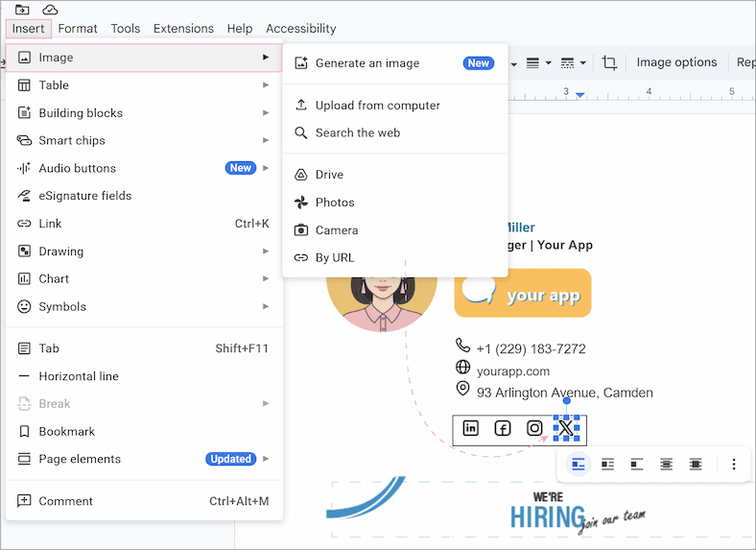Image resolution: width=756 pixels, height=550 pixels.
Task: Open the border dash style dropdown
Action: point(573,63)
